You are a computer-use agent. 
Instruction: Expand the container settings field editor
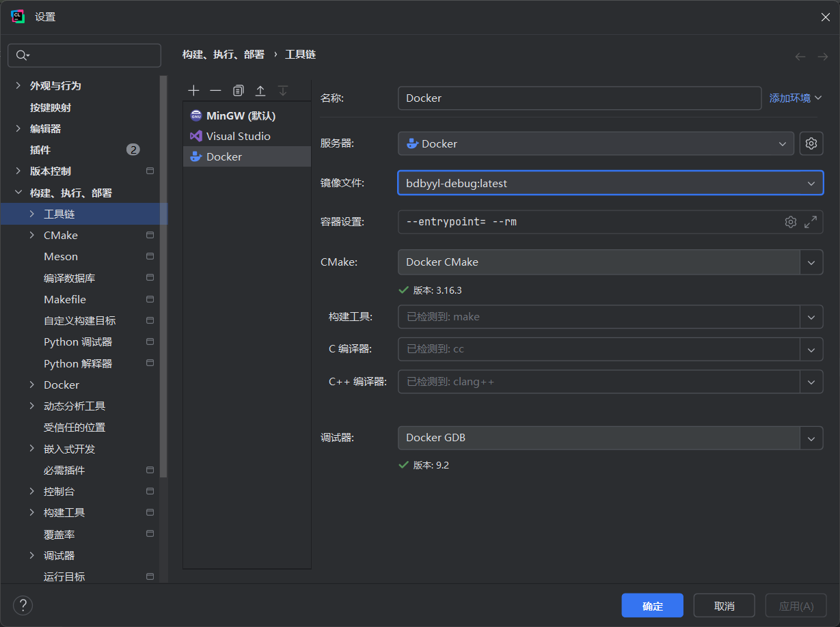click(x=811, y=222)
